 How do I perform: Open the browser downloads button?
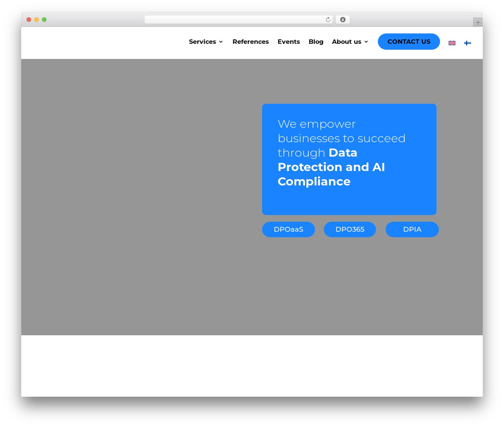pos(343,20)
